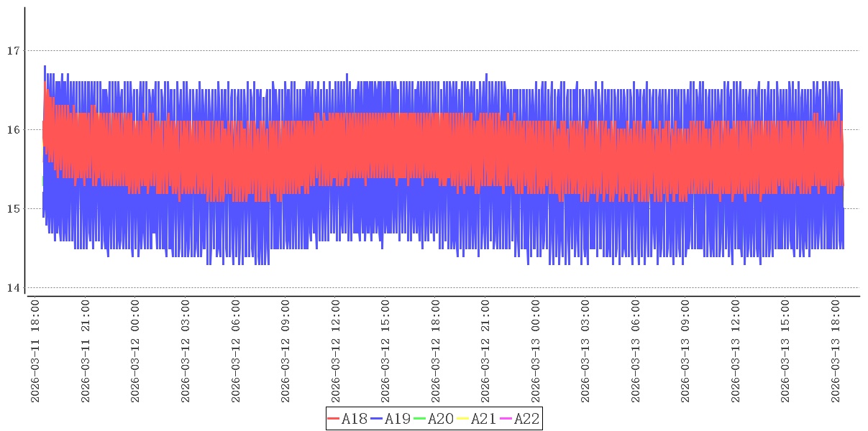
Task: Click the blue A19 legend color line
Action: pos(377,419)
